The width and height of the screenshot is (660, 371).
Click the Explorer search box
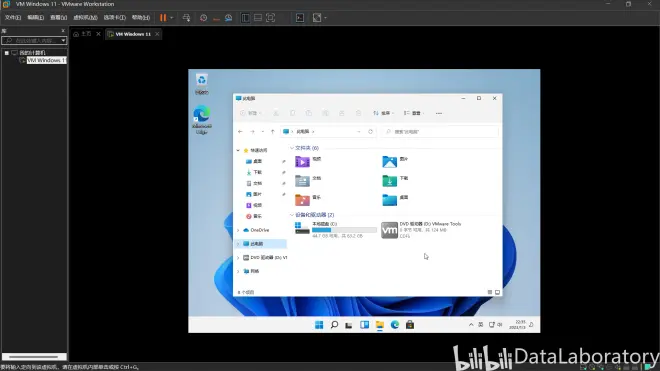(x=440, y=131)
